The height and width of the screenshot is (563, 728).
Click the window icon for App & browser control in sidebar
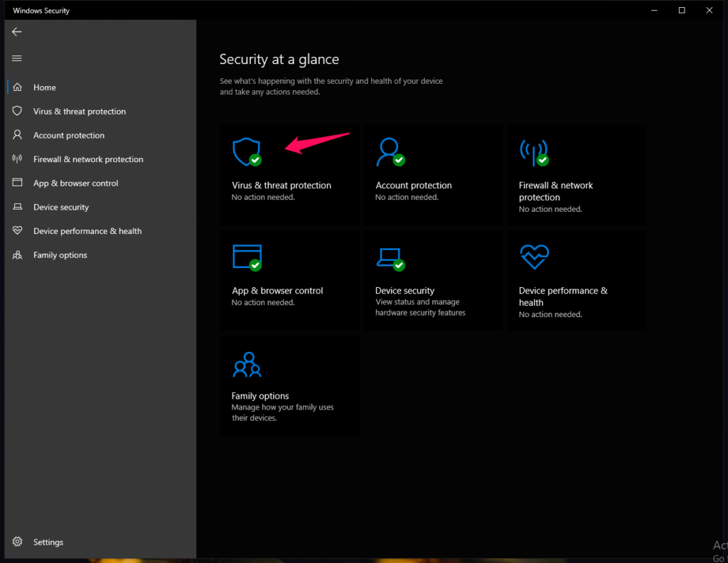coord(17,183)
